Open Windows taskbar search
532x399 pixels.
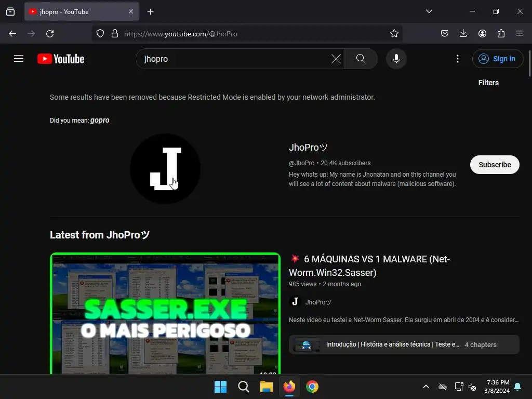(244, 387)
